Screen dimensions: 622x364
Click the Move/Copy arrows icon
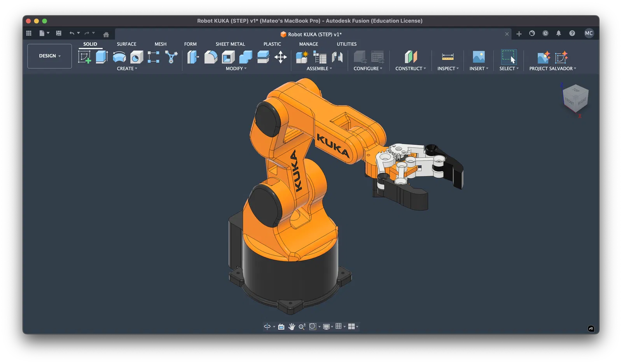coord(280,57)
